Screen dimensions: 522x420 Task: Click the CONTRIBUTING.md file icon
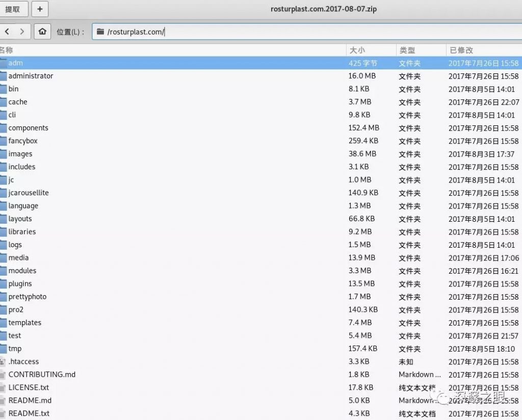click(x=3, y=375)
